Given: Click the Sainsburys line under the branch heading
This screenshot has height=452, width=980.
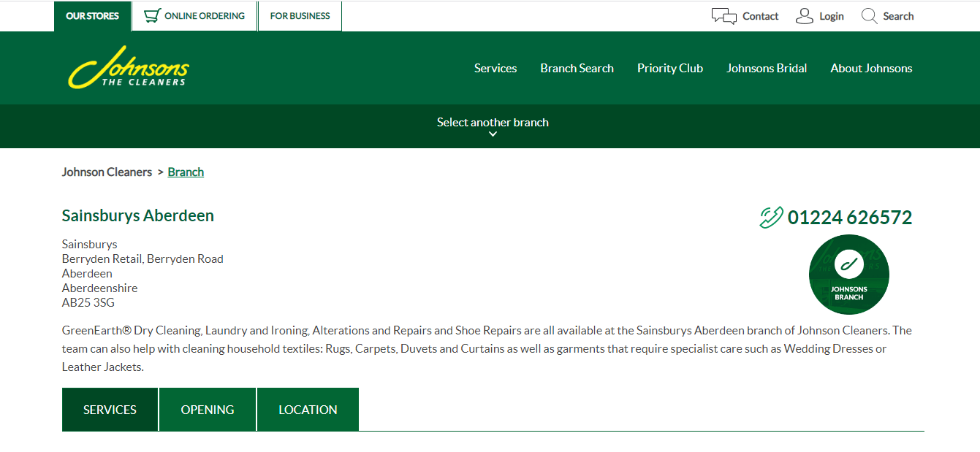Looking at the screenshot, I should point(89,244).
